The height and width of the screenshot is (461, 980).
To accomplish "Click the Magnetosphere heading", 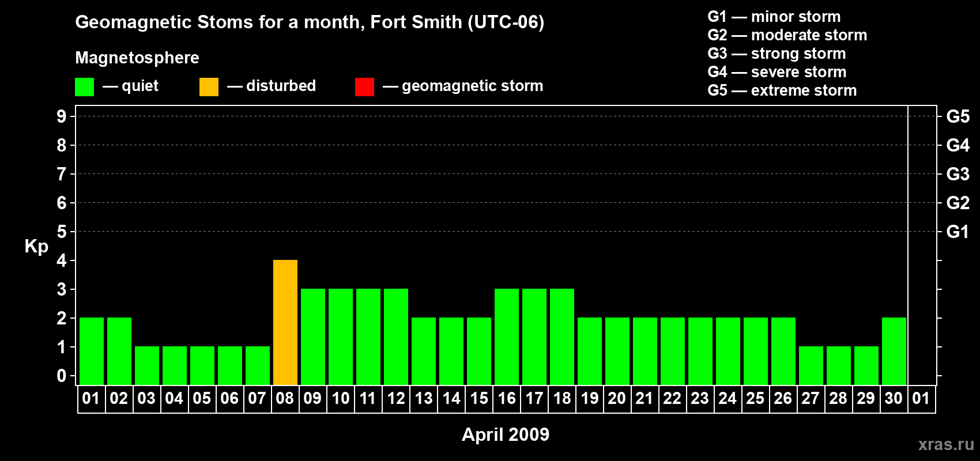I will click(x=137, y=58).
